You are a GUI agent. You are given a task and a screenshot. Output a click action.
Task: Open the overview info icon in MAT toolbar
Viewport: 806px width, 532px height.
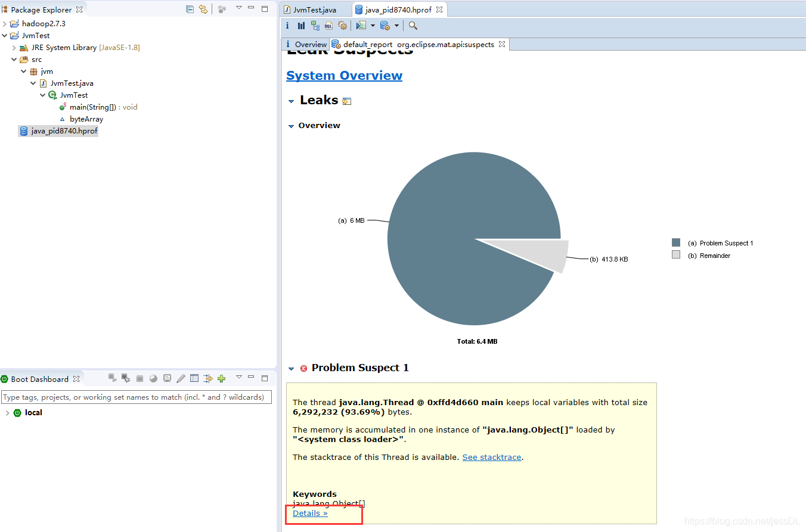[x=287, y=26]
